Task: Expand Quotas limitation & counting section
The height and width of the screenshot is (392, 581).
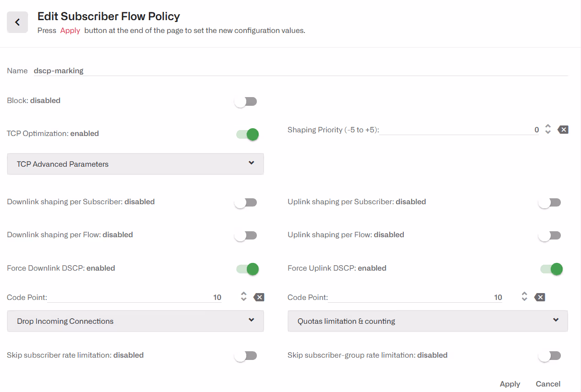Action: point(427,321)
